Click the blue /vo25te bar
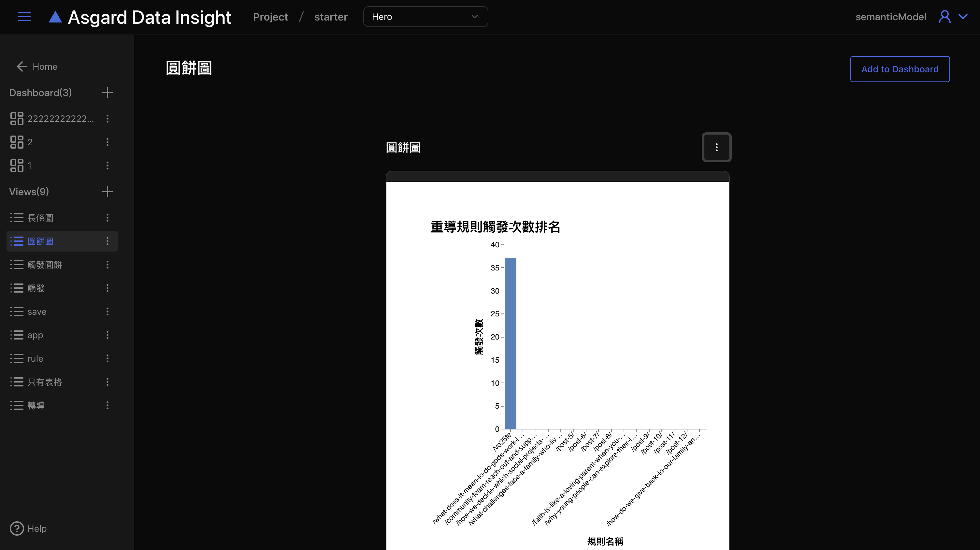Image resolution: width=980 pixels, height=550 pixels. 510,343
